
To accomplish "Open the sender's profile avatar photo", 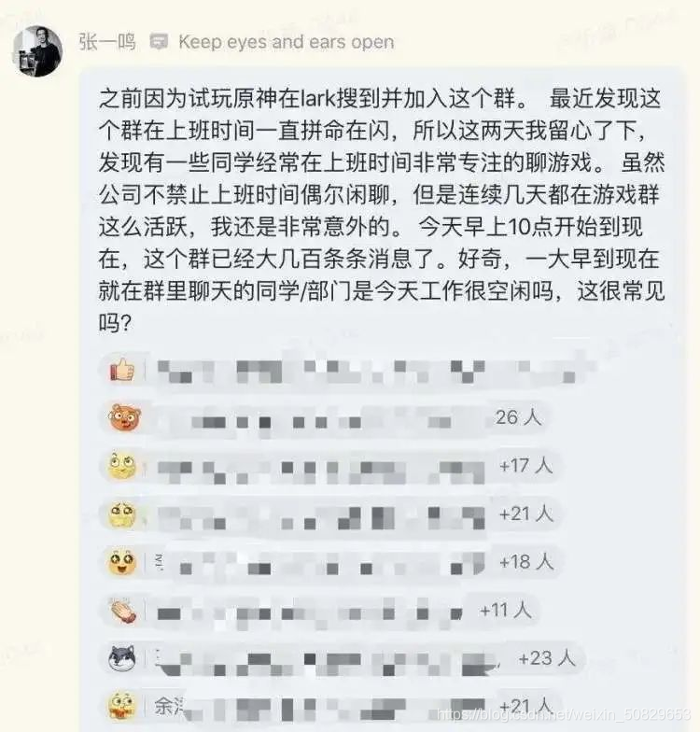I will [x=37, y=50].
